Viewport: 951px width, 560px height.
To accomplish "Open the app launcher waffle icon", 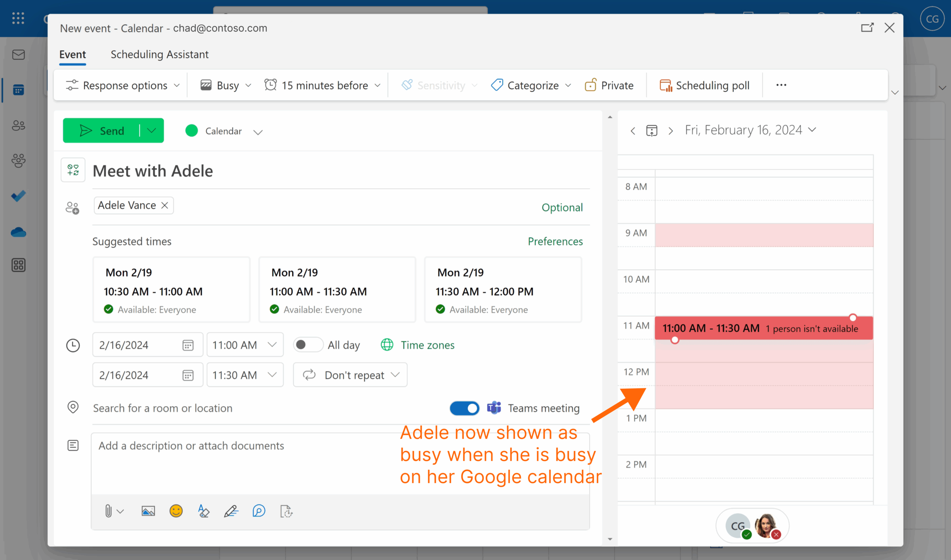I will [18, 18].
